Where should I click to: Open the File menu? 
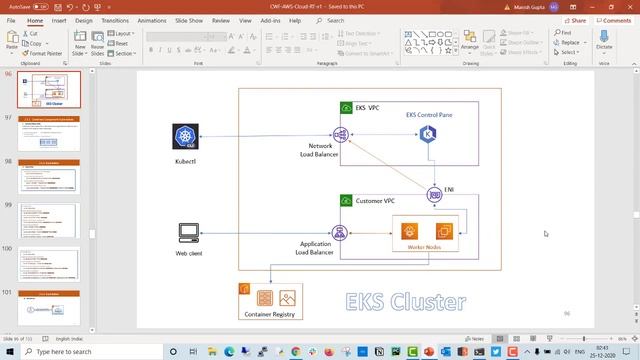coord(11,20)
